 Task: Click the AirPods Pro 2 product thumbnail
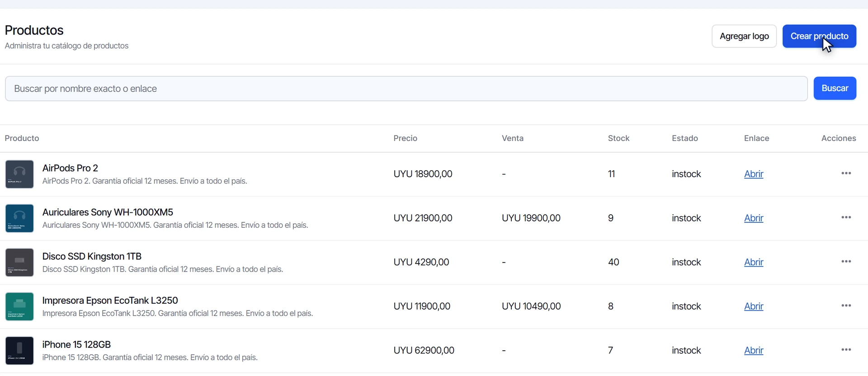[x=19, y=174]
